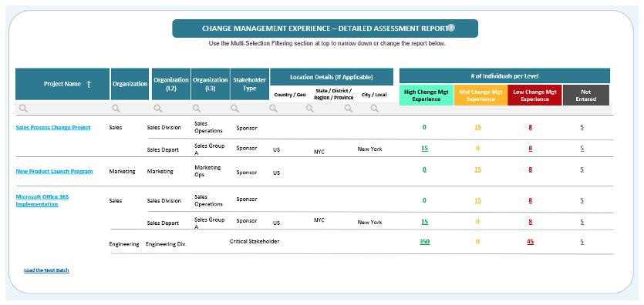This screenshot has width=644, height=305.
Task: Click the Stakeholder Type column header
Action: pos(250,84)
